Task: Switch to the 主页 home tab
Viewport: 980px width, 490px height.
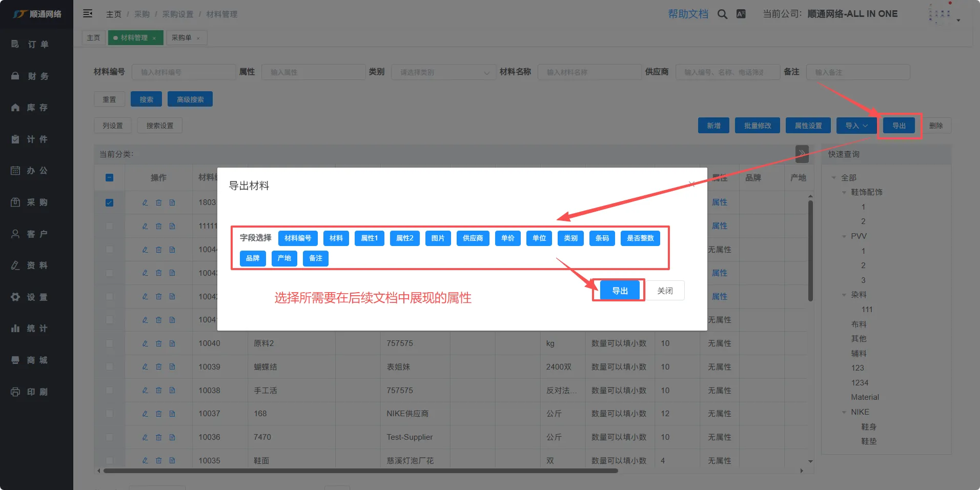Action: click(93, 38)
